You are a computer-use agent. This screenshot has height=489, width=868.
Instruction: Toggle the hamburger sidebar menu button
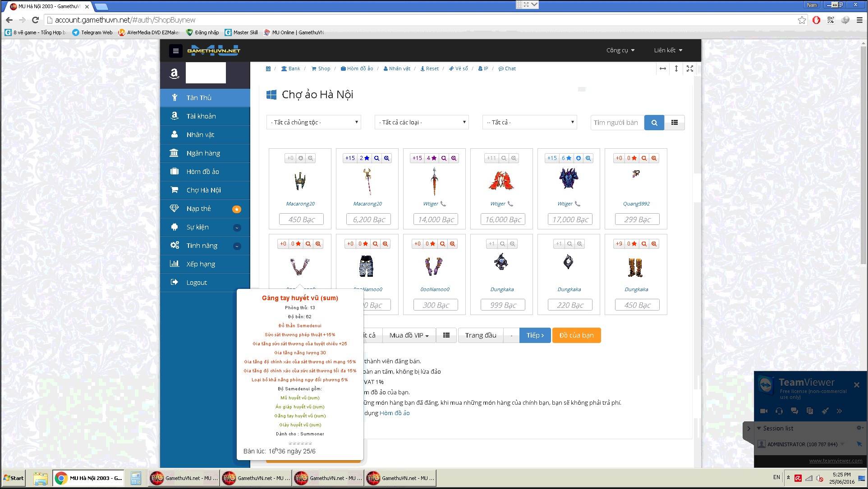(176, 50)
